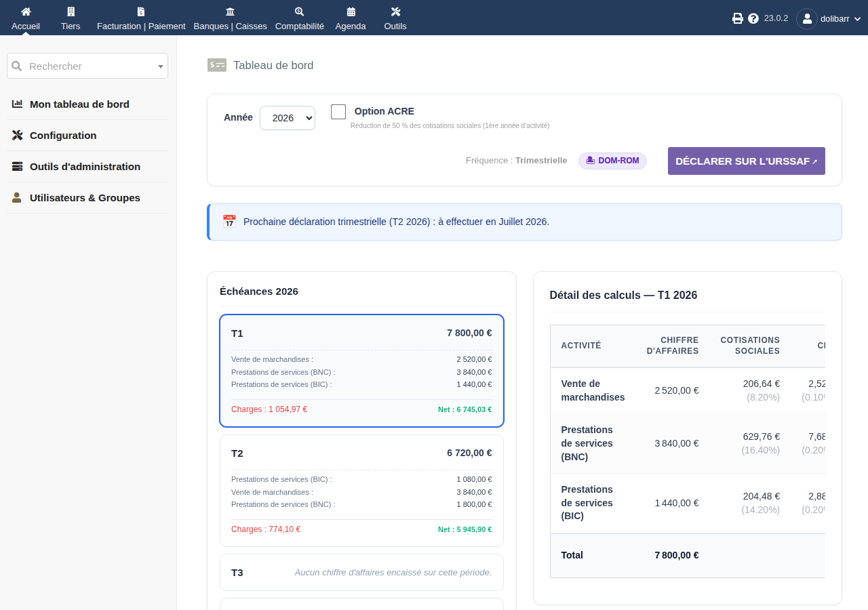The image size is (868, 610).
Task: Click DÉCLARER SUR L'URSSAF button
Action: pyautogui.click(x=747, y=161)
